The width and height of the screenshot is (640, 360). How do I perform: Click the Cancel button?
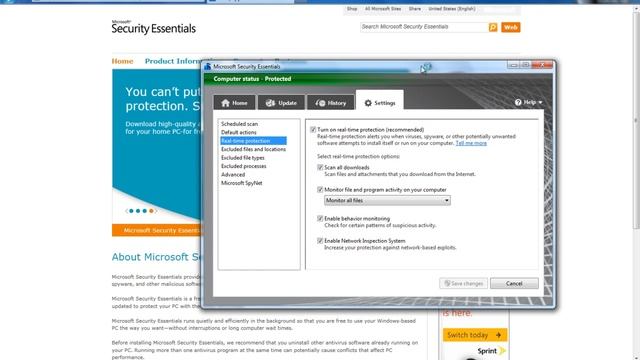point(514,283)
